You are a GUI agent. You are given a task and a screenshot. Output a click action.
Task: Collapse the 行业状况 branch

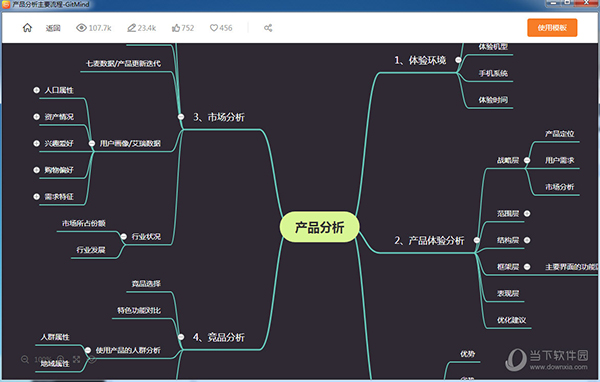[124, 236]
